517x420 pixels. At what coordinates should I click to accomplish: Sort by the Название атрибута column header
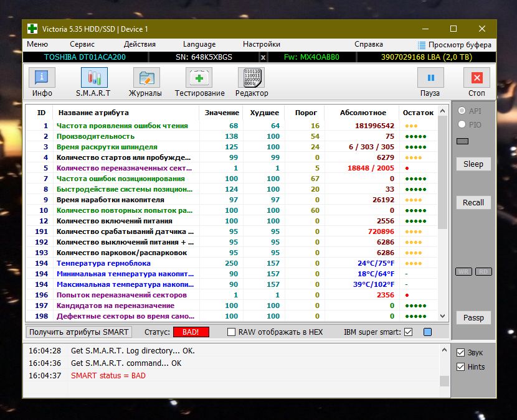(125, 113)
